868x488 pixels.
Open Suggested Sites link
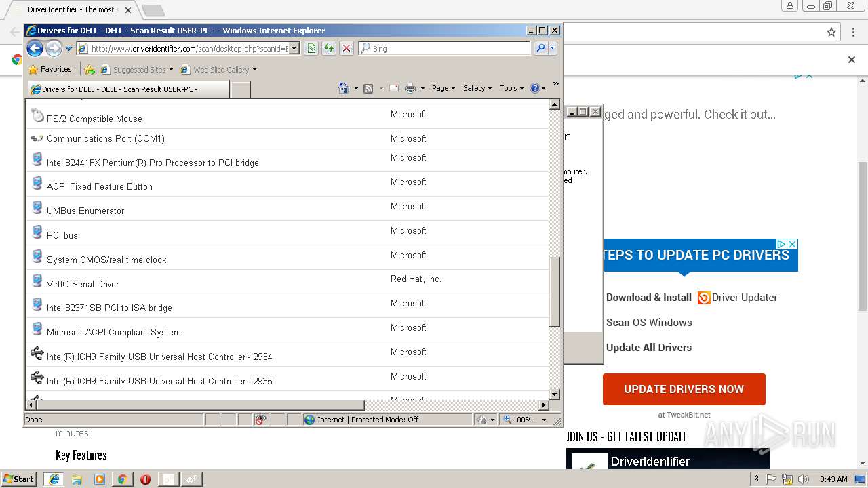(x=139, y=69)
